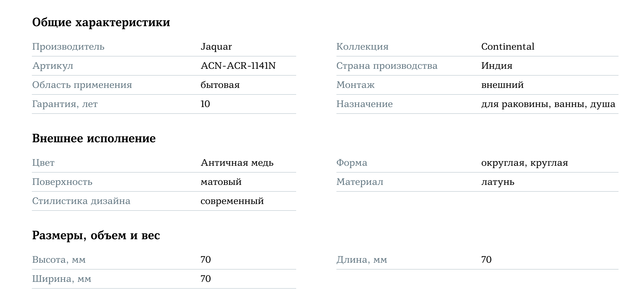The height and width of the screenshot is (303, 644).
Task: Click the country value "Индия"
Action: click(496, 66)
